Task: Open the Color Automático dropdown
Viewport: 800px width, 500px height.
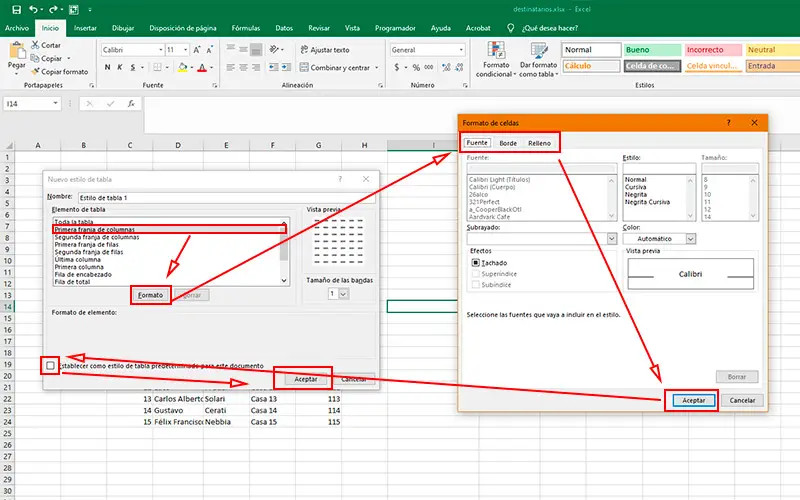Action: [691, 239]
